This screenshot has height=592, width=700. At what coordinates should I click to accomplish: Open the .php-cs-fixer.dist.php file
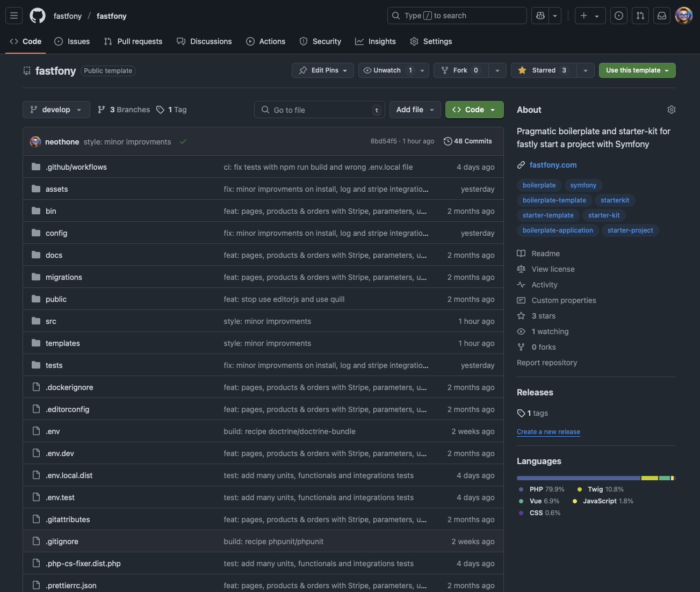tap(83, 564)
